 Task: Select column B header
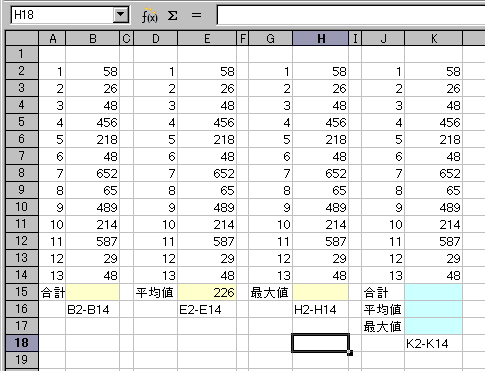pyautogui.click(x=93, y=39)
